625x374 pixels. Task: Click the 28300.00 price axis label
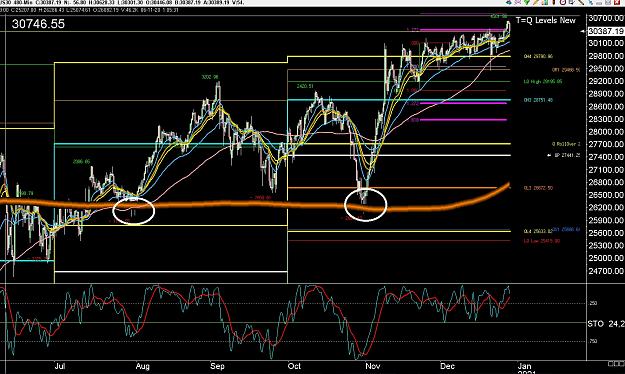(x=606, y=119)
